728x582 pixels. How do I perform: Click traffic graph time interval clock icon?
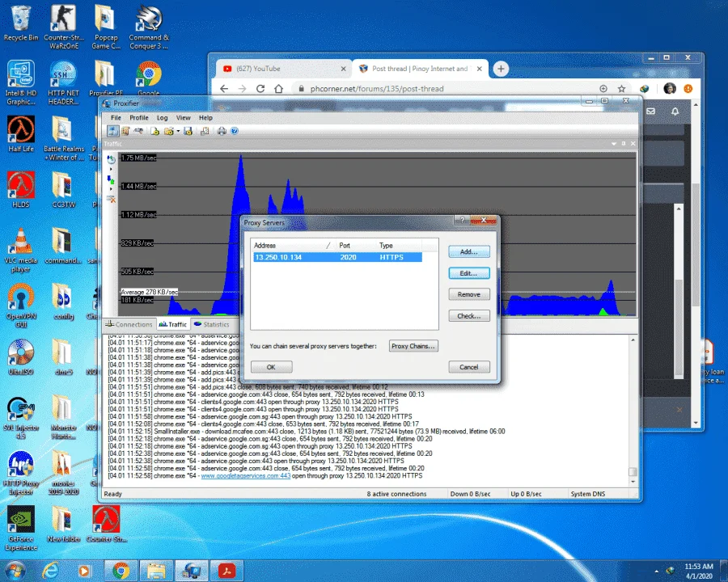[111, 160]
